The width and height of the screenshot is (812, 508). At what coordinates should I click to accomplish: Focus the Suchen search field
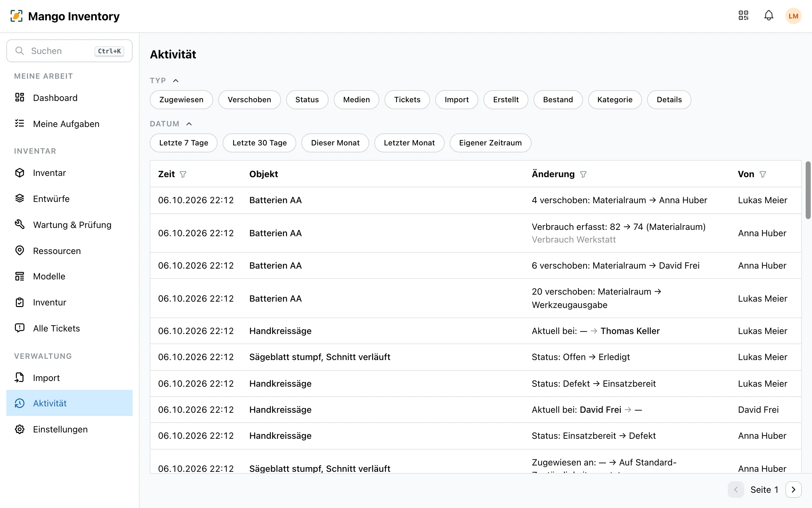point(69,51)
